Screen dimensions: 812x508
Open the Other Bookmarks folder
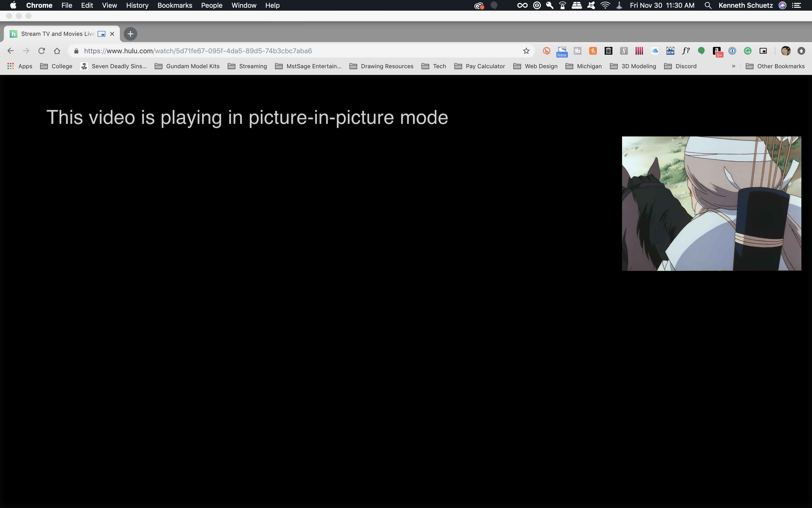[775, 66]
